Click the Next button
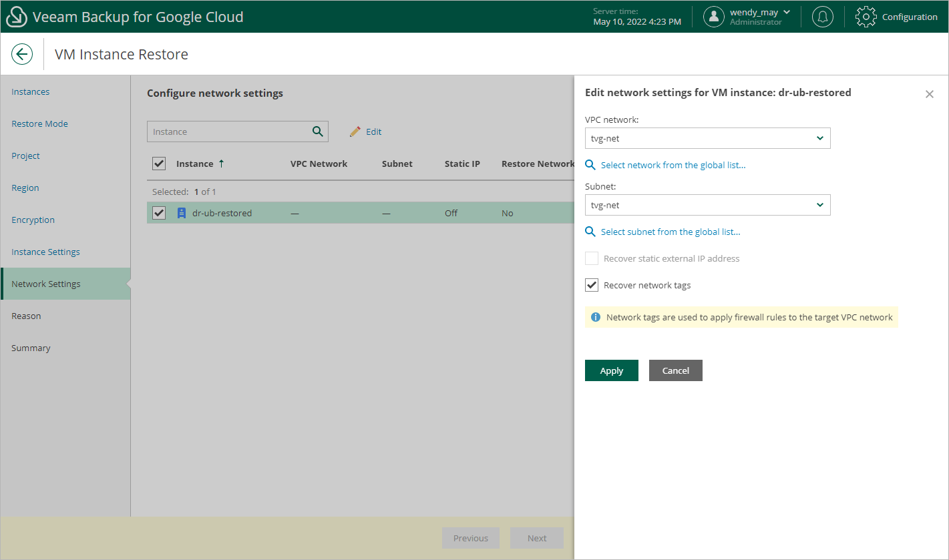949x560 pixels. tap(537, 538)
